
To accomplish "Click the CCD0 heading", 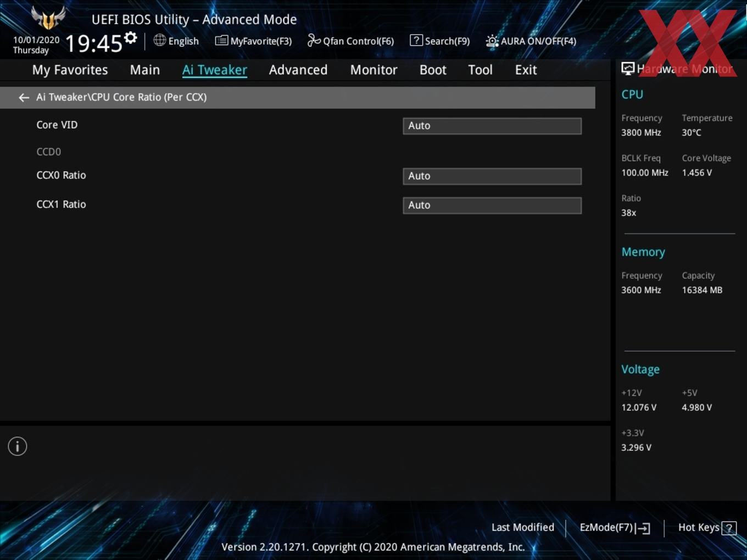I will (48, 152).
